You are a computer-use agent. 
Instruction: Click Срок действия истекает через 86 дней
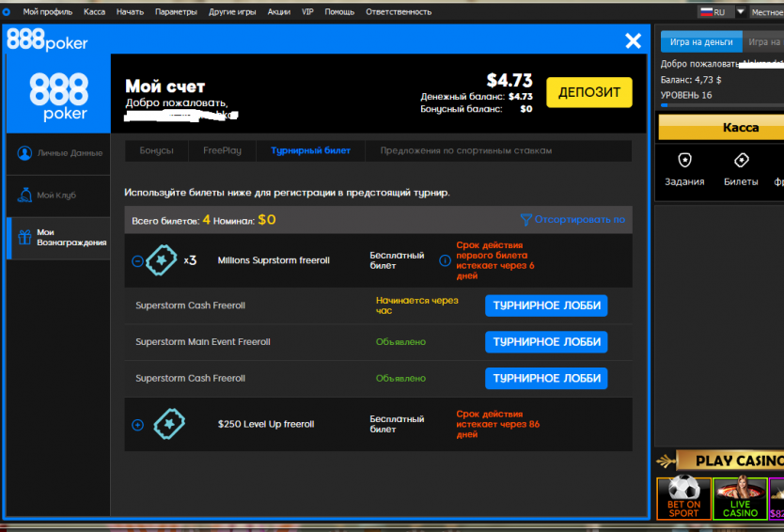point(498,424)
